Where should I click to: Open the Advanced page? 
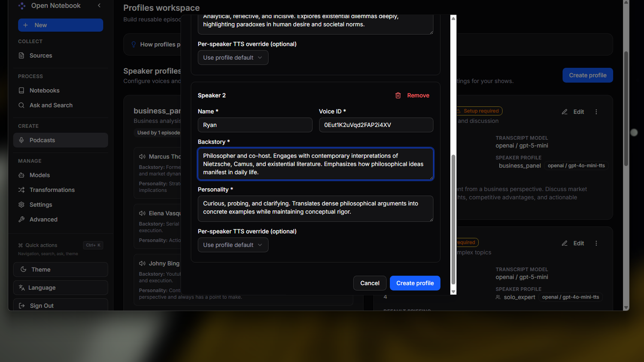(x=61, y=219)
